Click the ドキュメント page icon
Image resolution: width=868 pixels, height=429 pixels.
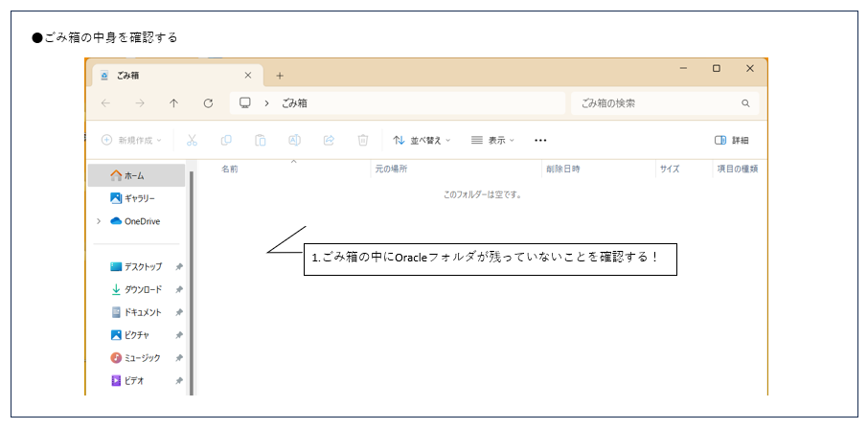(116, 312)
